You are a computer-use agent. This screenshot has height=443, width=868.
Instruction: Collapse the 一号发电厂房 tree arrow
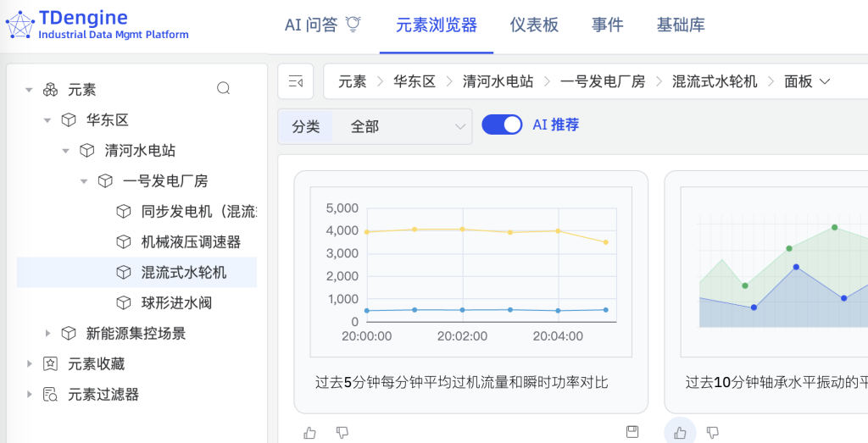(x=84, y=181)
